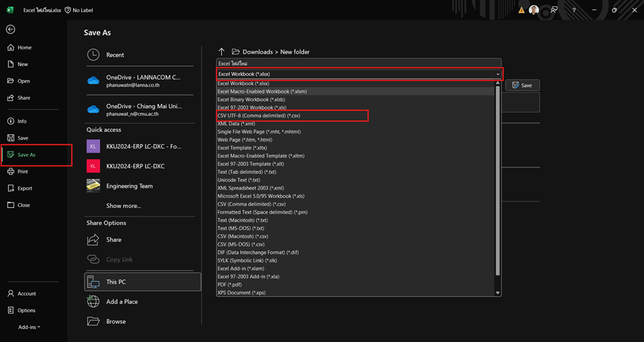Screen dimensions: 644x342
Task: Select New in the left sidebar
Action: (18, 65)
